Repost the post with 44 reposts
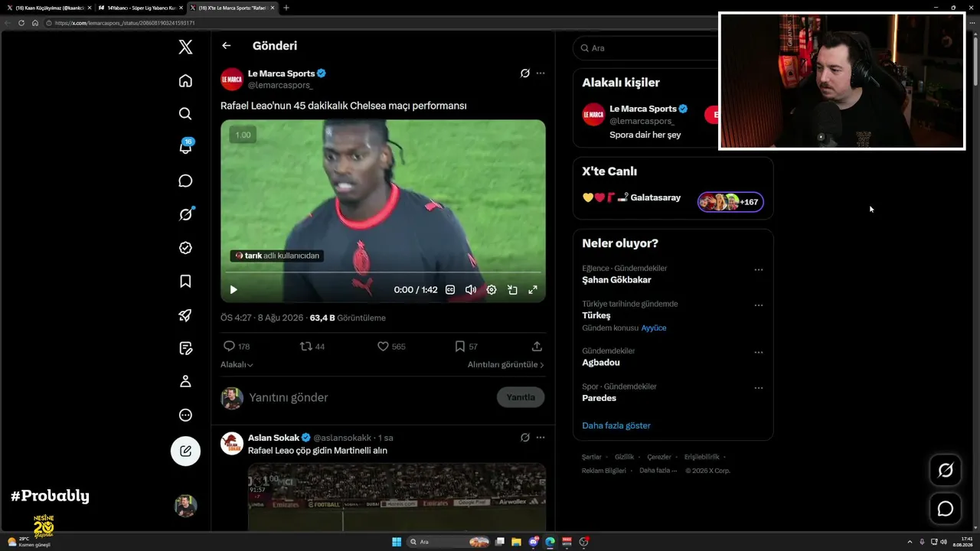Screen dimensions: 980x551 312,347
